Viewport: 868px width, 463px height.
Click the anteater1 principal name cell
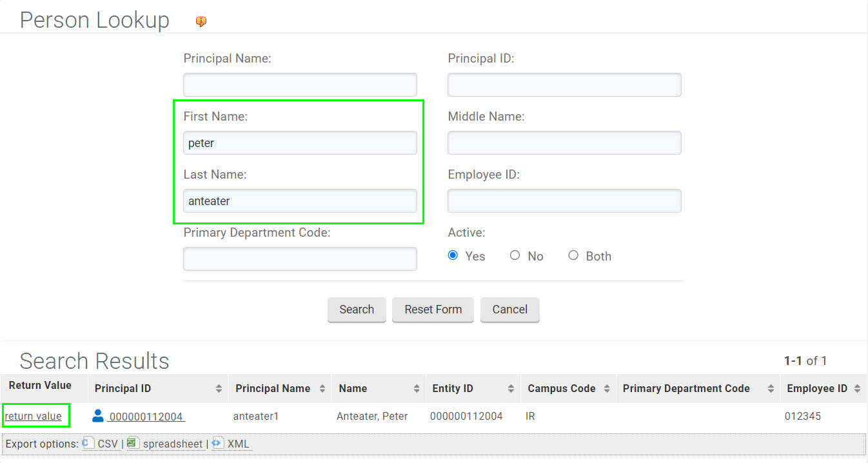256,417
